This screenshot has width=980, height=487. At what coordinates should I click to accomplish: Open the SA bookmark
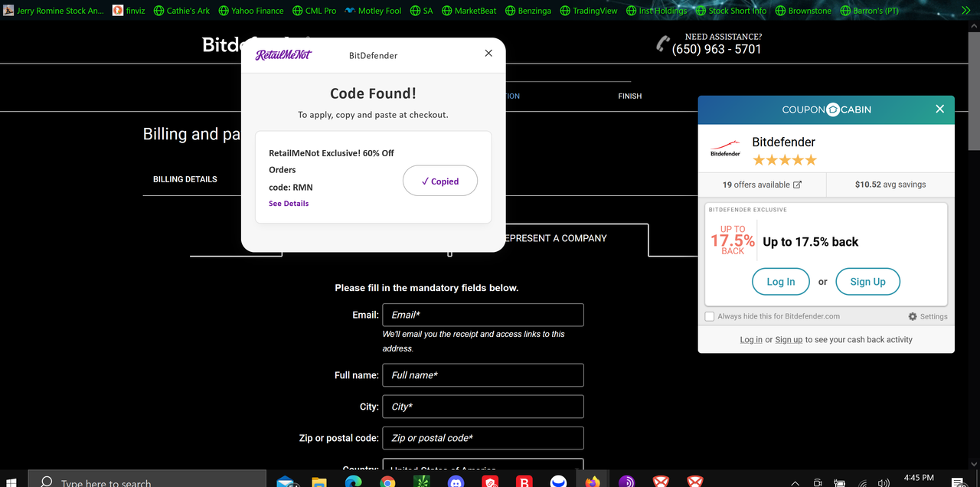pyautogui.click(x=422, y=11)
